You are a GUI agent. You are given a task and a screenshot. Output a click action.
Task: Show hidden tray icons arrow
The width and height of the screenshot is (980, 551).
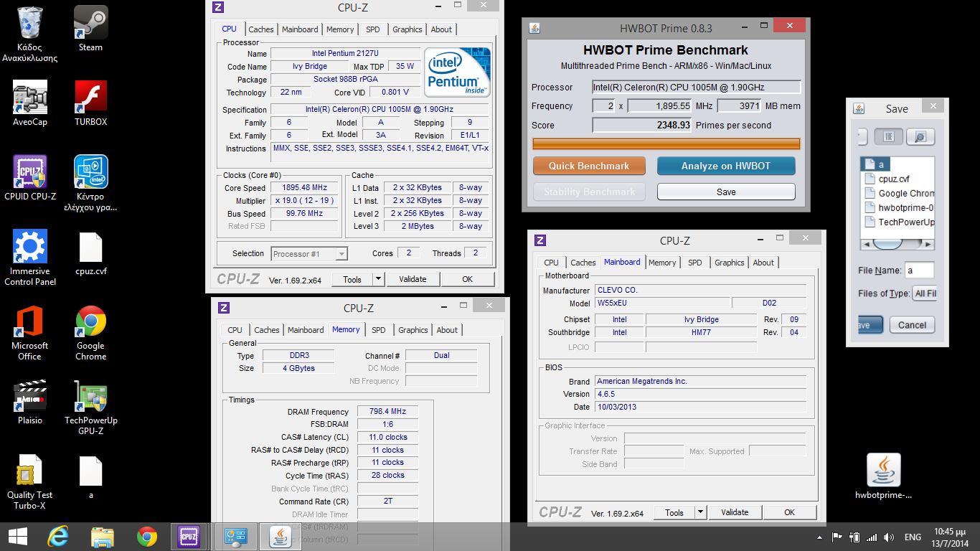(820, 537)
